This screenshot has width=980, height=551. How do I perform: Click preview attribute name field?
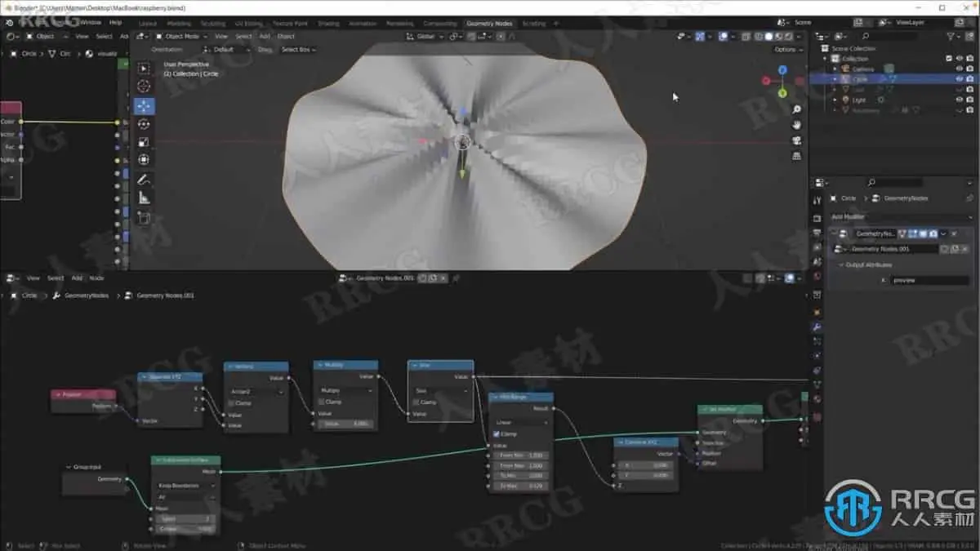929,280
